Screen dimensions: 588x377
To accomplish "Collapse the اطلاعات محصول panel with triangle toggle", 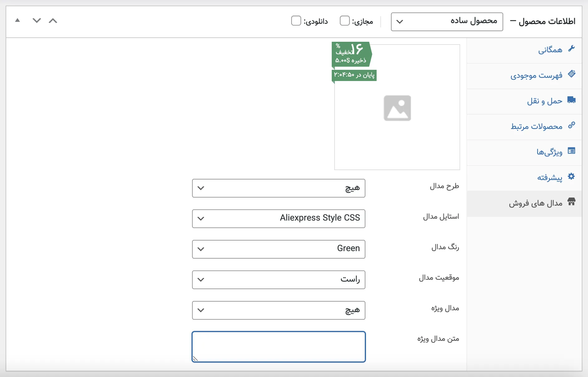I will pyautogui.click(x=17, y=21).
